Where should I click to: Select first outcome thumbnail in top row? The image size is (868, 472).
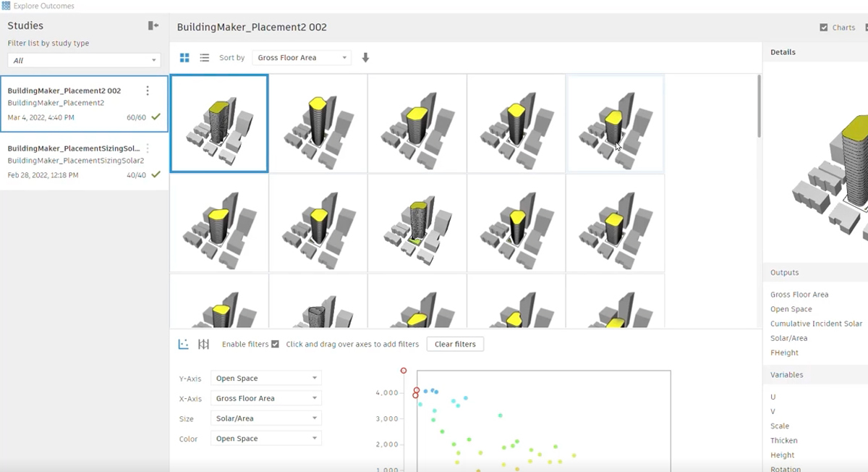pyautogui.click(x=219, y=124)
